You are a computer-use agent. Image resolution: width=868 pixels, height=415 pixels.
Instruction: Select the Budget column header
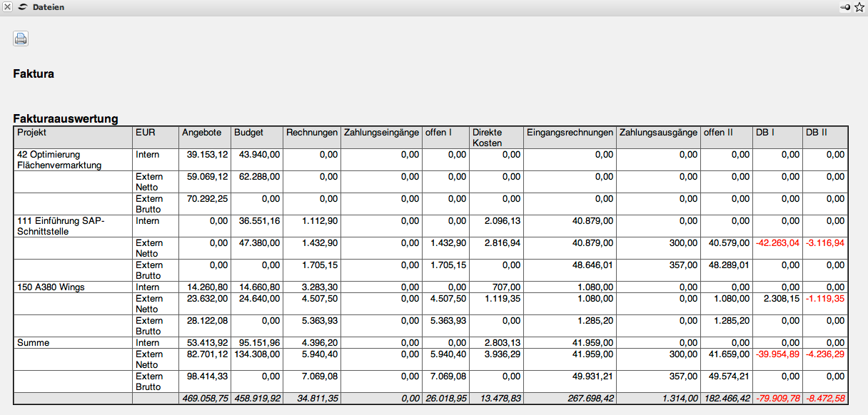coord(248,133)
